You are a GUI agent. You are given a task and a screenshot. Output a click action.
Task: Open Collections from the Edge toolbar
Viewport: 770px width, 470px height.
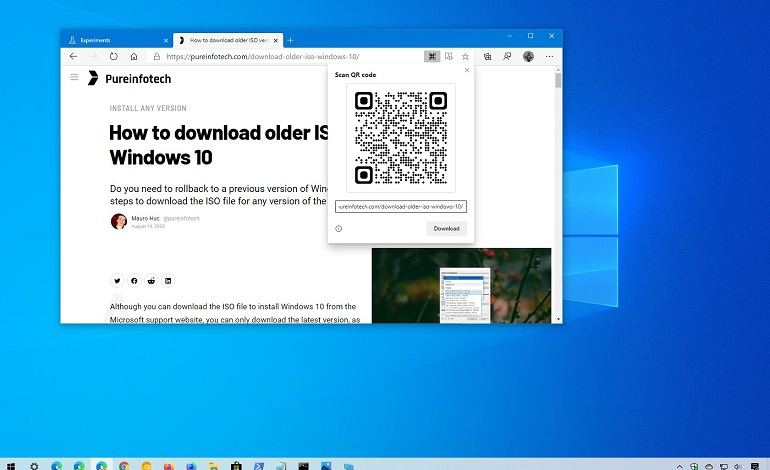(487, 56)
